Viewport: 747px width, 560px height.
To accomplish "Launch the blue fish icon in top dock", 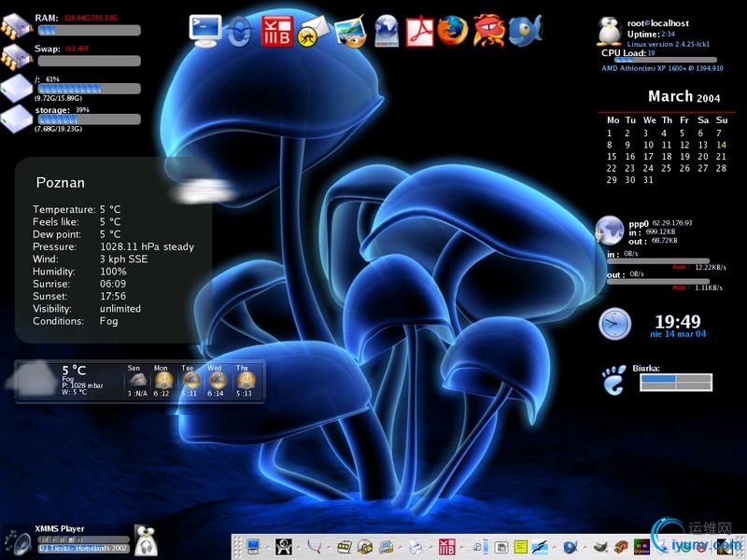I will click(x=525, y=32).
